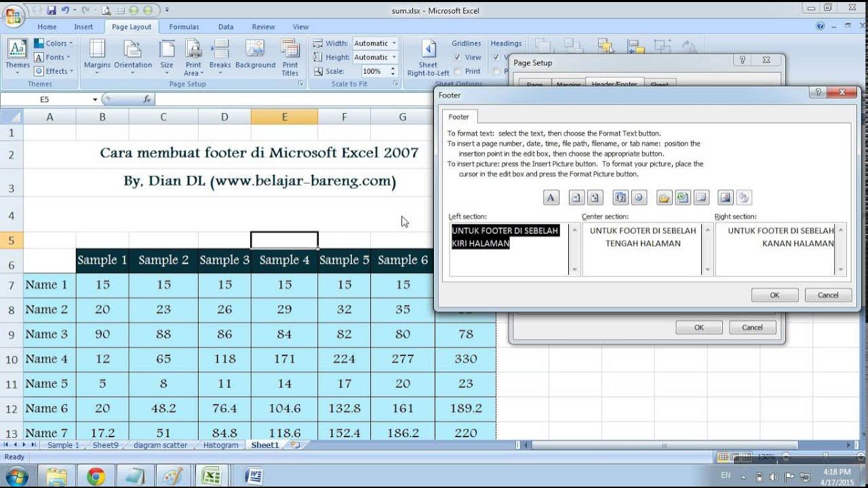868x488 pixels.
Task: Toggle the Gridlines View checkbox
Action: [458, 58]
